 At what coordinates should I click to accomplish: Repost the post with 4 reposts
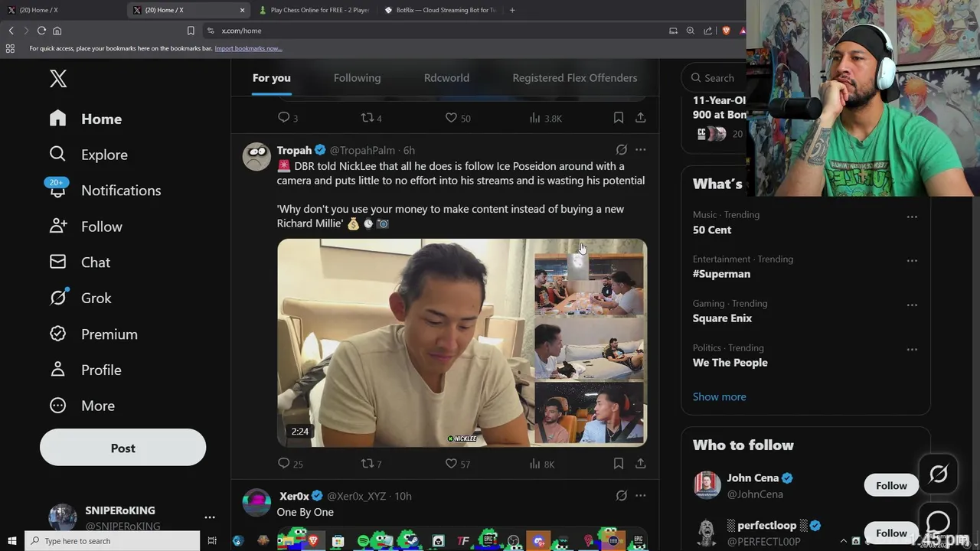(x=371, y=118)
